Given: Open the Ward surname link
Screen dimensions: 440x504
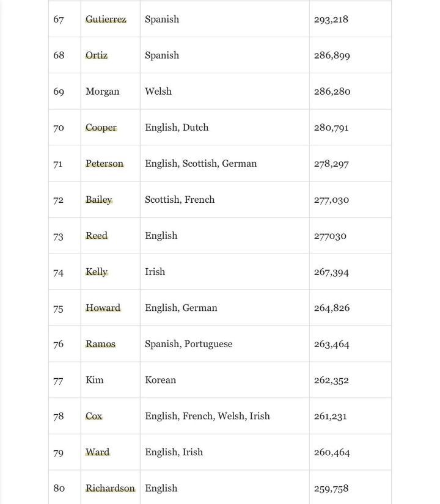Looking at the screenshot, I should pyautogui.click(x=97, y=452).
